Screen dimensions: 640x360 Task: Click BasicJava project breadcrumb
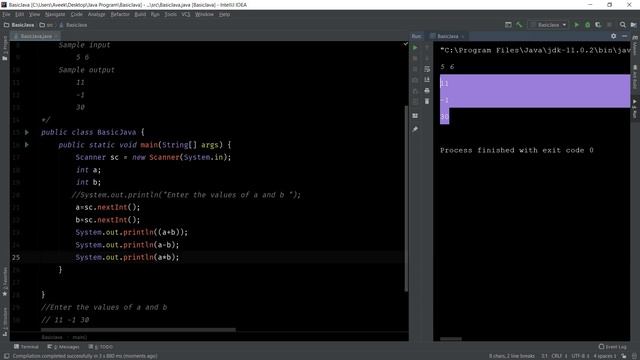(19, 25)
